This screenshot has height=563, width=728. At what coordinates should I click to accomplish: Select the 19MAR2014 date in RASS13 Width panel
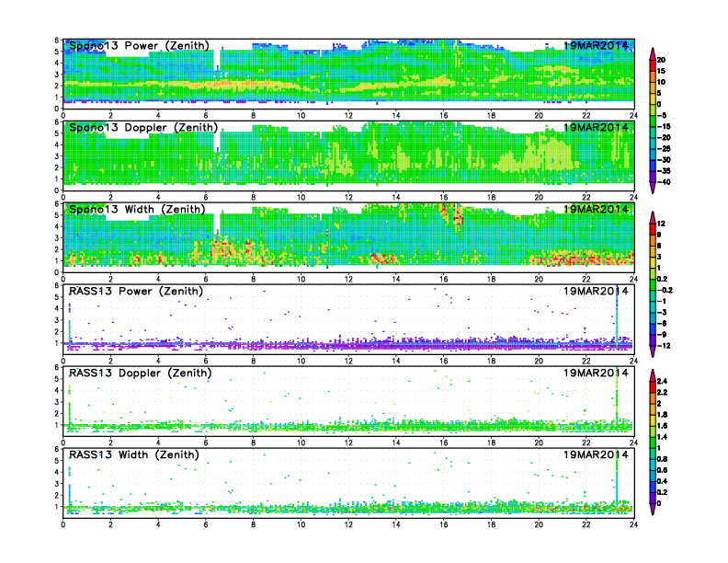tap(596, 454)
